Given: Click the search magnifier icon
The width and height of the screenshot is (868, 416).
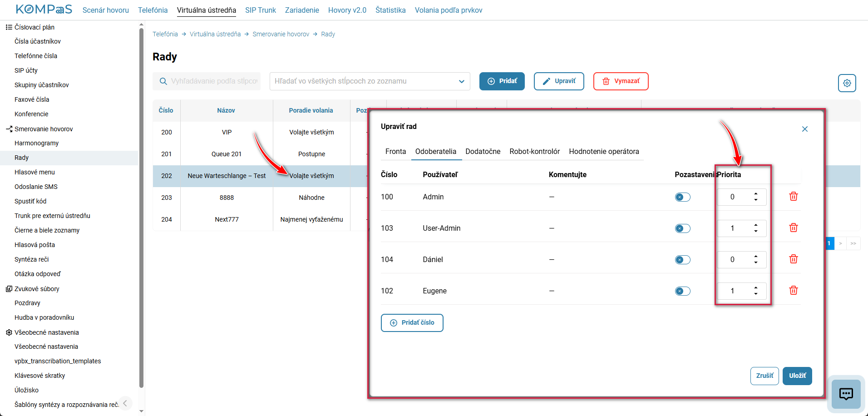Looking at the screenshot, I should (163, 81).
